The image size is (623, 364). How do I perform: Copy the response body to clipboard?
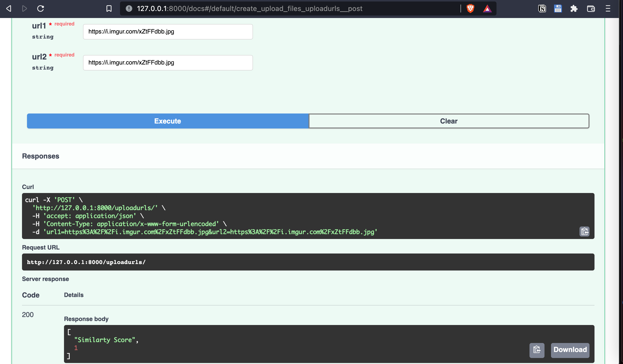point(537,350)
